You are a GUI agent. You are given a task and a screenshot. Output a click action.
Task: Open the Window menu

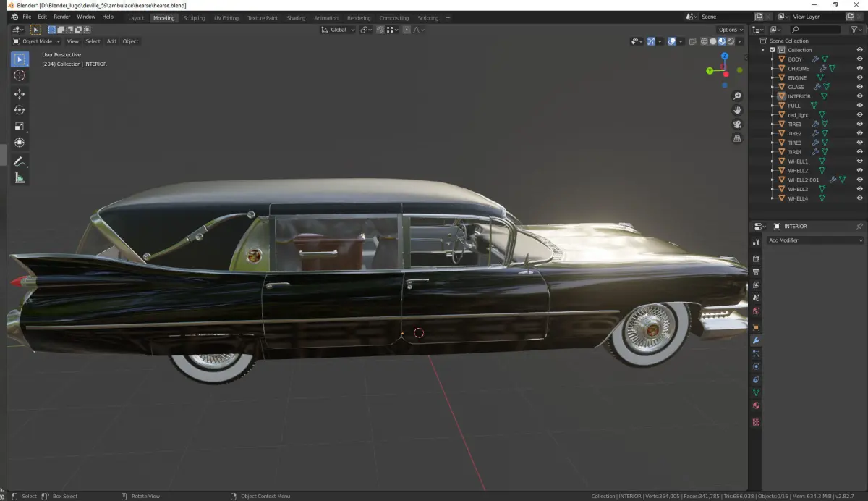(86, 17)
